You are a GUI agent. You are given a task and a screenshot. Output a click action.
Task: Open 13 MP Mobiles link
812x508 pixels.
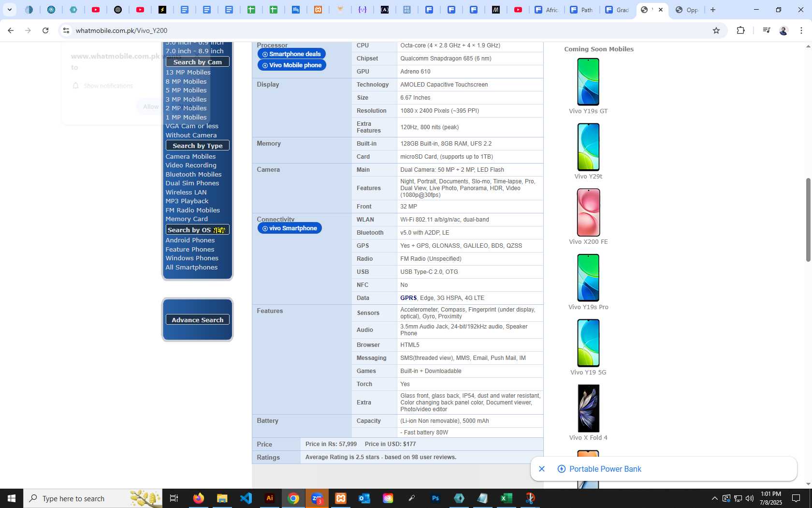point(188,73)
